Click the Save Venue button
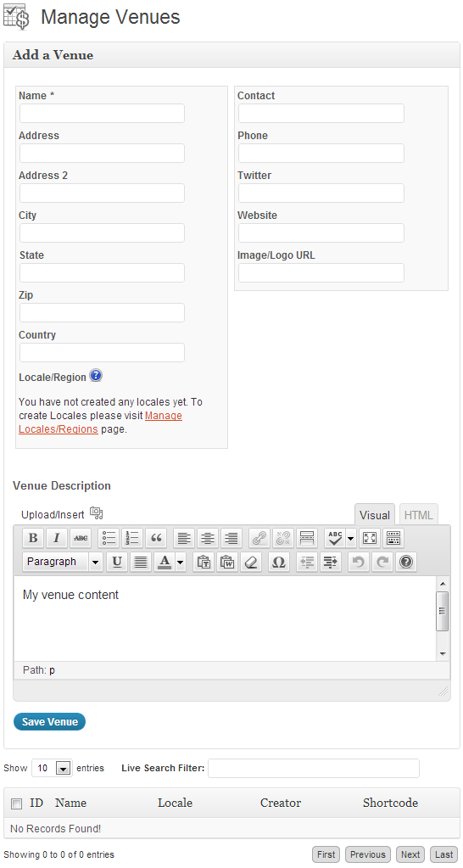463x868 pixels. [49, 721]
